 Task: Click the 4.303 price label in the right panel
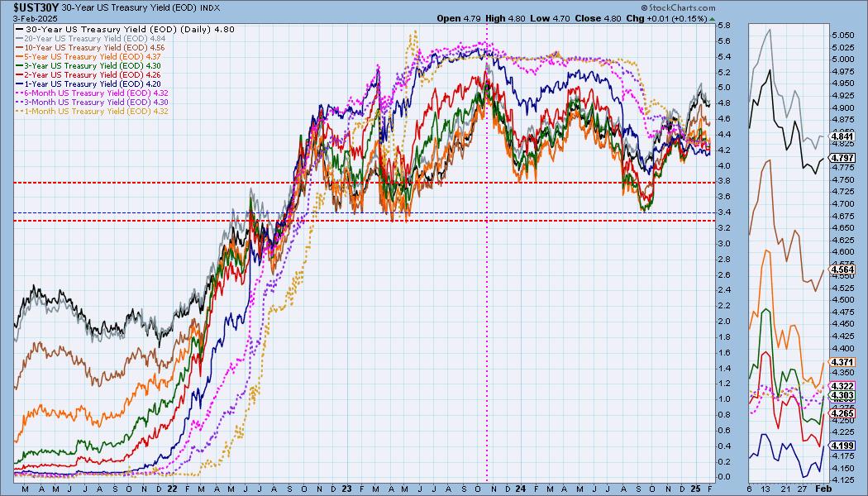[x=842, y=395]
